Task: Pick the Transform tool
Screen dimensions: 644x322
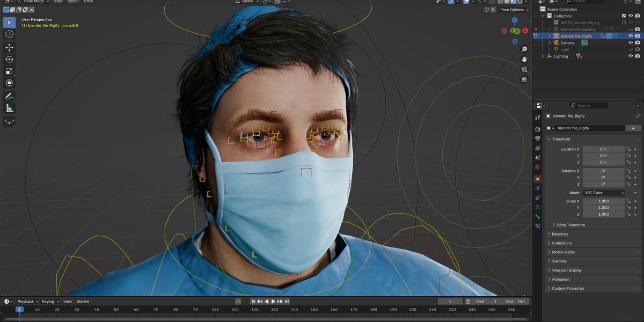Action: point(9,83)
